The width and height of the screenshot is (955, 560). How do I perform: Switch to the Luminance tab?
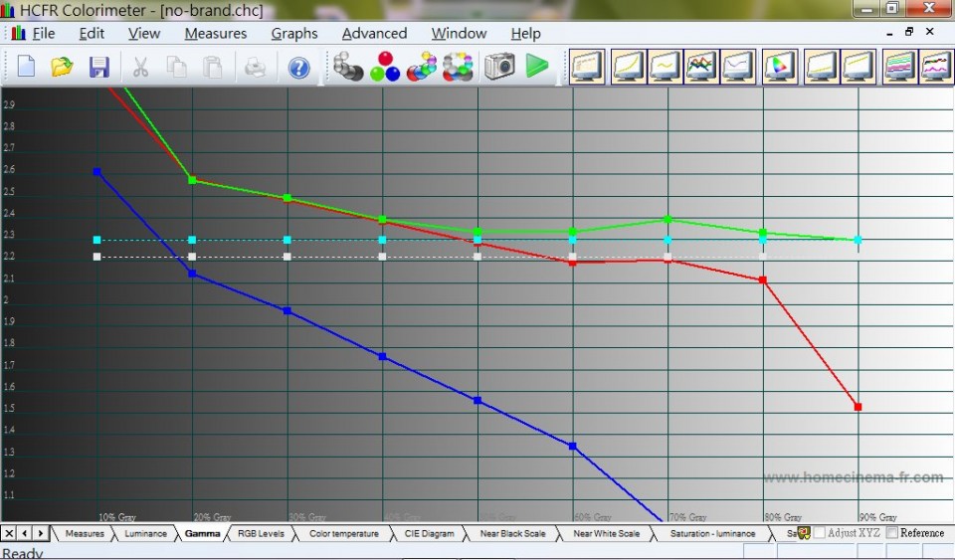pyautogui.click(x=145, y=534)
